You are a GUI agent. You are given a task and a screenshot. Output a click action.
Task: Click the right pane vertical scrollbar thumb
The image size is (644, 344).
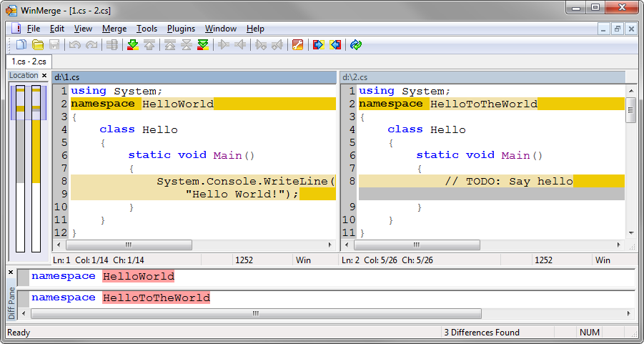point(631,109)
